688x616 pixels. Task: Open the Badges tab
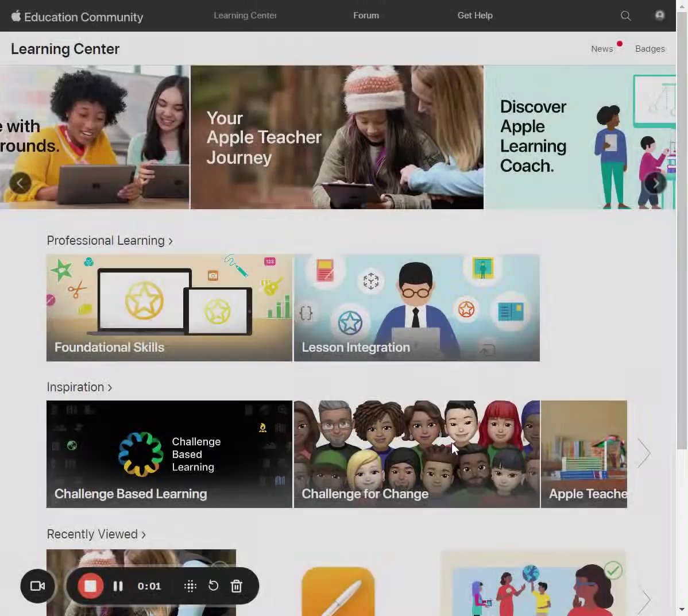[x=650, y=49]
